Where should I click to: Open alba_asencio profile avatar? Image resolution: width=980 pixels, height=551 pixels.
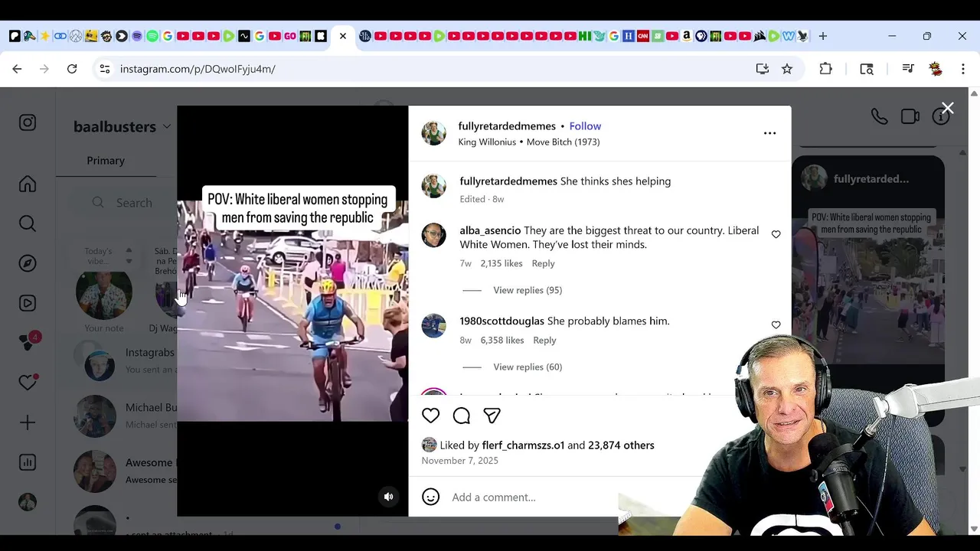434,235
